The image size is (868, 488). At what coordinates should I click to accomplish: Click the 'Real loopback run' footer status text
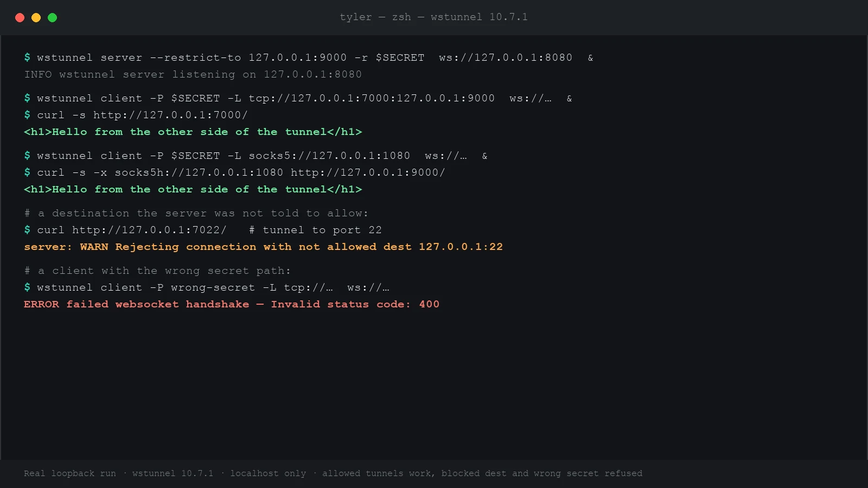[333, 473]
